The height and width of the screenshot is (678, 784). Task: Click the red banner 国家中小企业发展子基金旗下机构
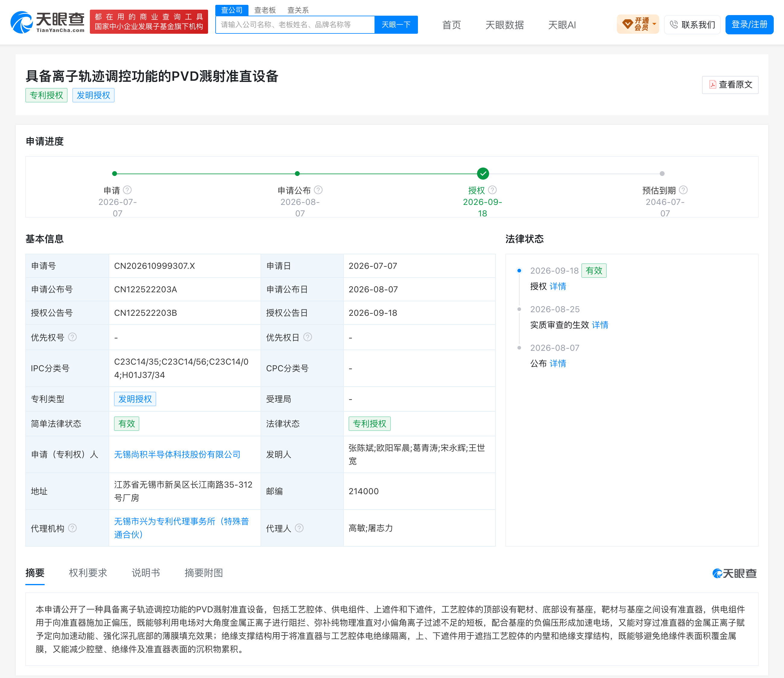pos(149,22)
